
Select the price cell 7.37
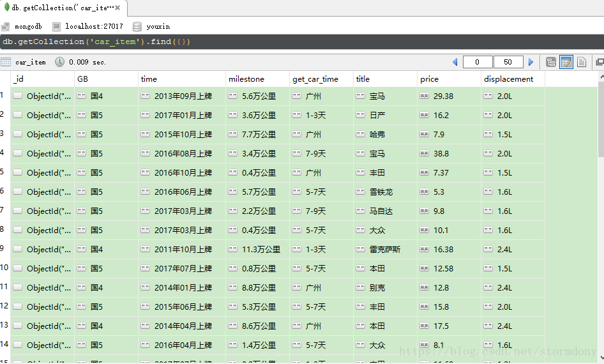(x=449, y=172)
